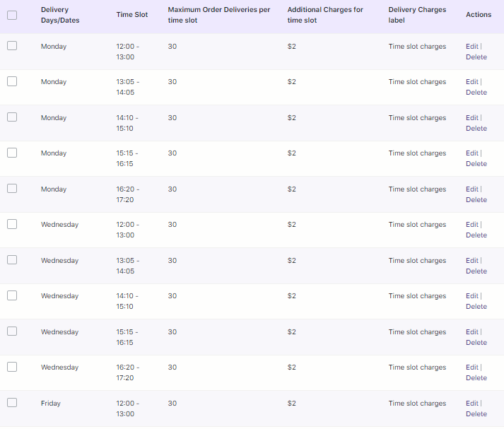Click the Delivery Charges label column header
The image size is (504, 429).
[417, 15]
